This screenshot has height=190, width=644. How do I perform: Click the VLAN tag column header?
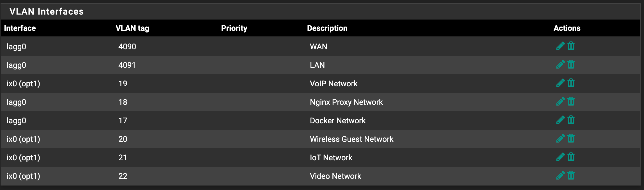(132, 28)
